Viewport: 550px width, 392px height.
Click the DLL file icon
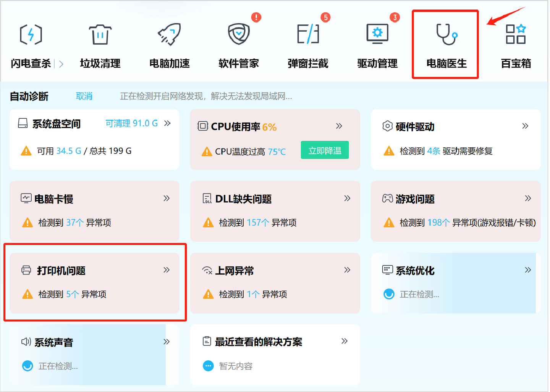[x=207, y=198]
